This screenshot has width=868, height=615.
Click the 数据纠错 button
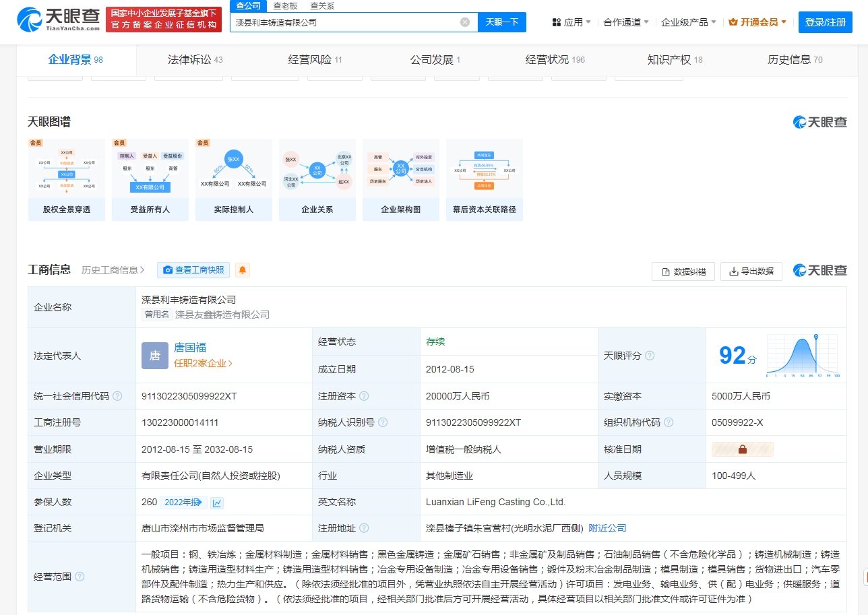click(x=683, y=271)
